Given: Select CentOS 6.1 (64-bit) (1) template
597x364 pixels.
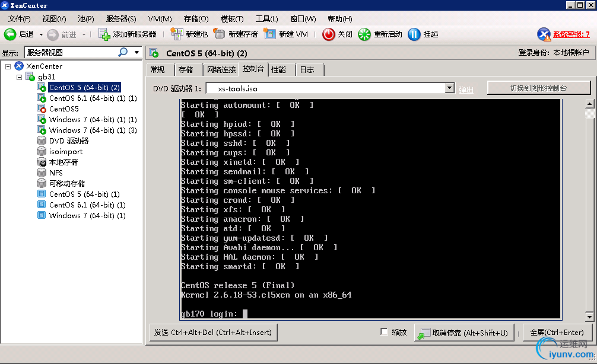Looking at the screenshot, I should [x=87, y=205].
